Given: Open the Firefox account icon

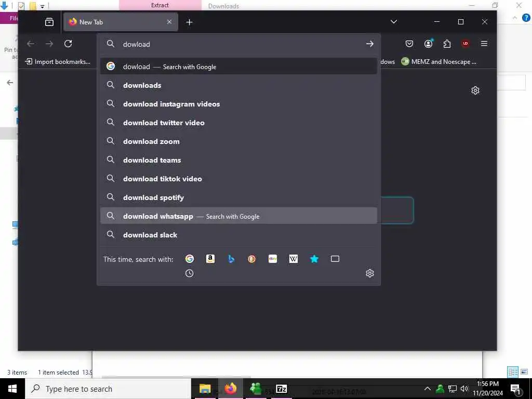Looking at the screenshot, I should (x=429, y=44).
